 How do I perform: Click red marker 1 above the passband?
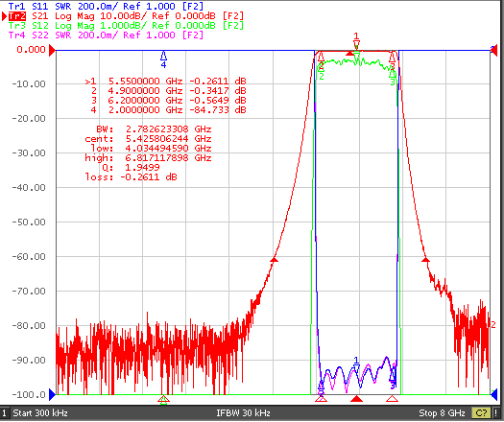(356, 40)
